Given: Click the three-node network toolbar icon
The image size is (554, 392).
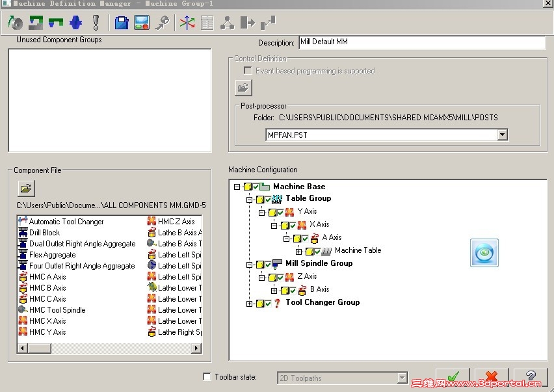Looking at the screenshot, I should tap(227, 23).
